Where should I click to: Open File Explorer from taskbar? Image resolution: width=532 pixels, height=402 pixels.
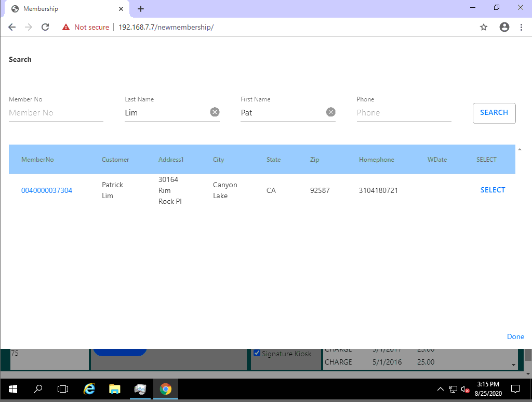coord(114,388)
